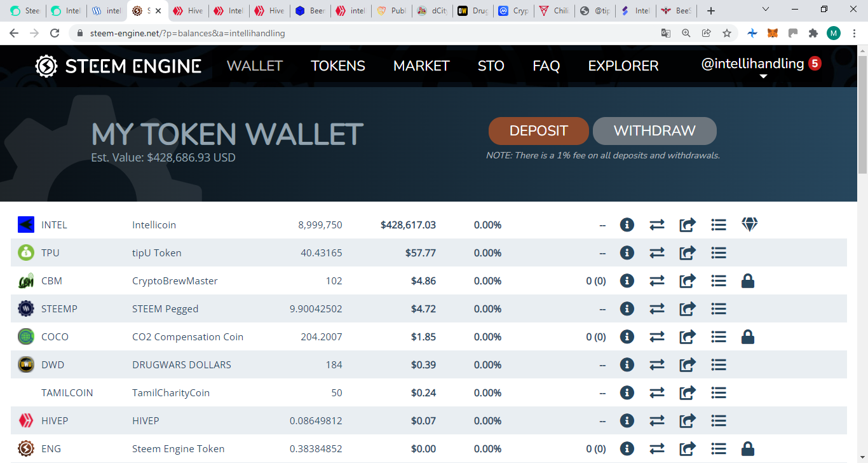Click the send share icon for INTEL

pyautogui.click(x=688, y=225)
